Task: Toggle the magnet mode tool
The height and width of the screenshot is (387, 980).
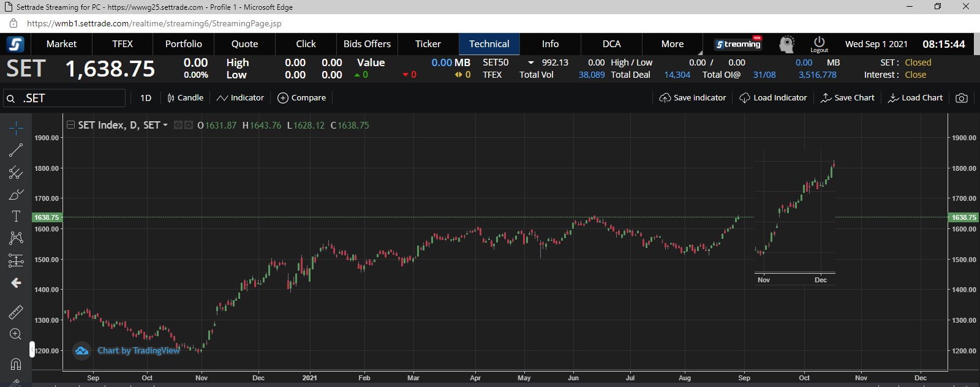Action: tap(16, 364)
